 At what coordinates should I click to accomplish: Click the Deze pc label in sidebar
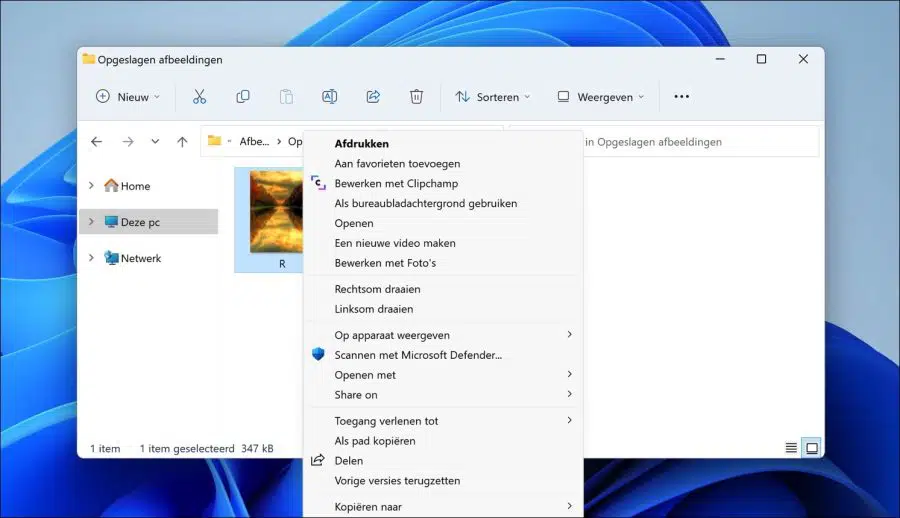(140, 222)
